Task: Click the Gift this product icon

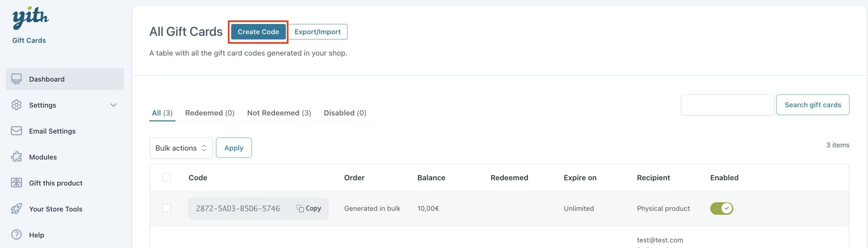Action: [16, 183]
